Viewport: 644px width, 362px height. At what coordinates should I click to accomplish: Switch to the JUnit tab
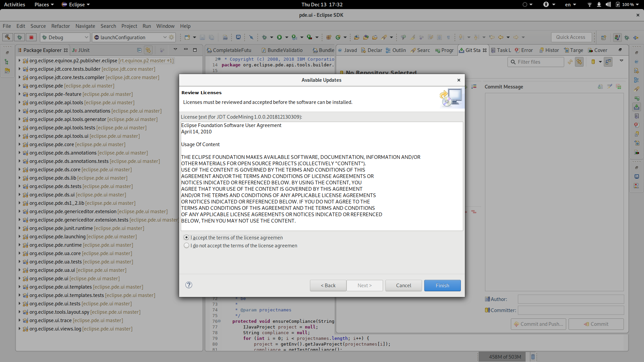(x=81, y=50)
